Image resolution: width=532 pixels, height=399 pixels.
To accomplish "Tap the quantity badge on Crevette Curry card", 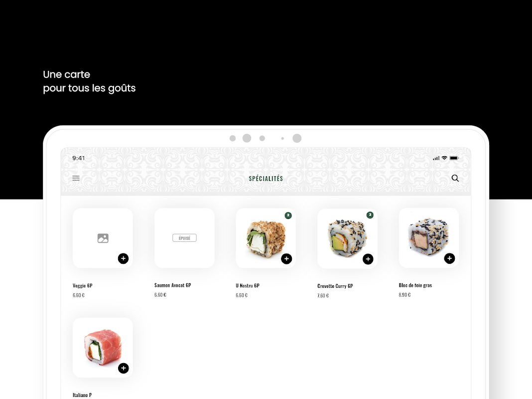I will pyautogui.click(x=370, y=215).
